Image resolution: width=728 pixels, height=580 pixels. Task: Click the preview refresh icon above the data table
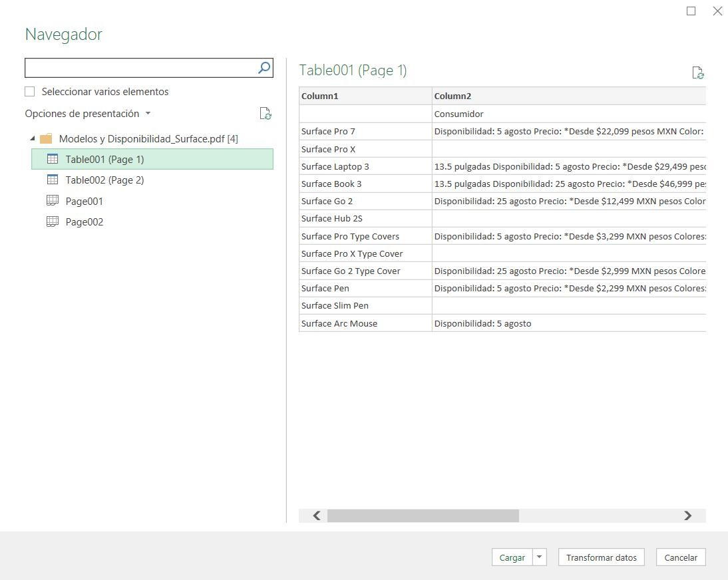(x=697, y=72)
